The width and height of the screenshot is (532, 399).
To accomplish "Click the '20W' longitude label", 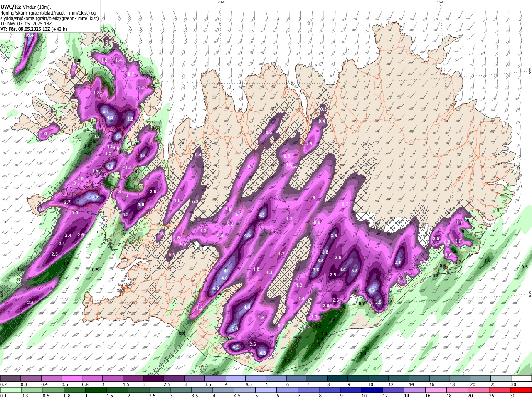I will coord(221,2).
